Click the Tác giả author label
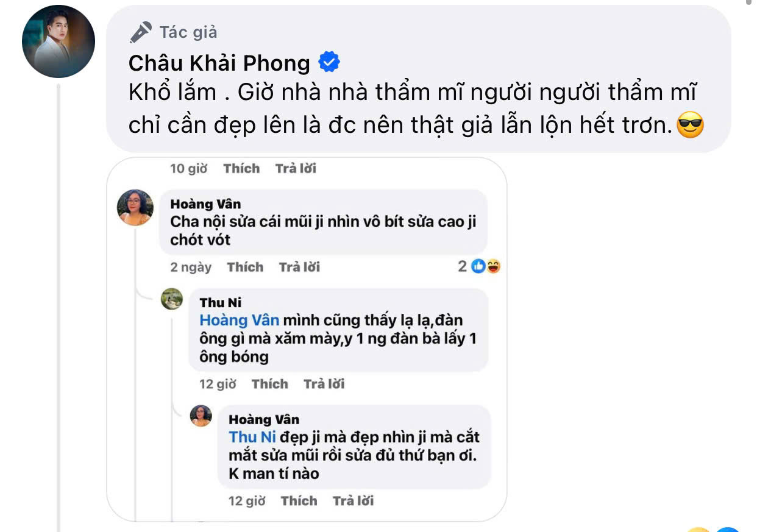 coord(188,32)
